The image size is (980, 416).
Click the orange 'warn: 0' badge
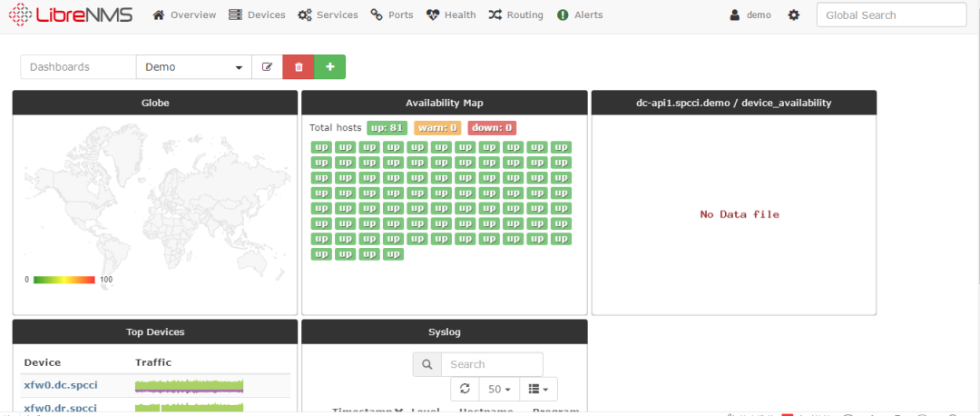(x=437, y=127)
